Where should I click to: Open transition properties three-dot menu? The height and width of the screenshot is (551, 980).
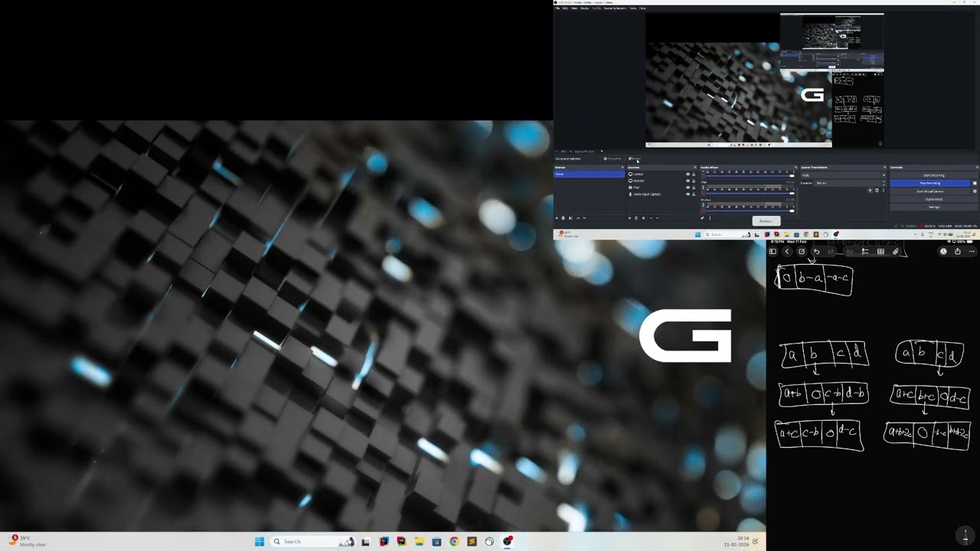884,191
